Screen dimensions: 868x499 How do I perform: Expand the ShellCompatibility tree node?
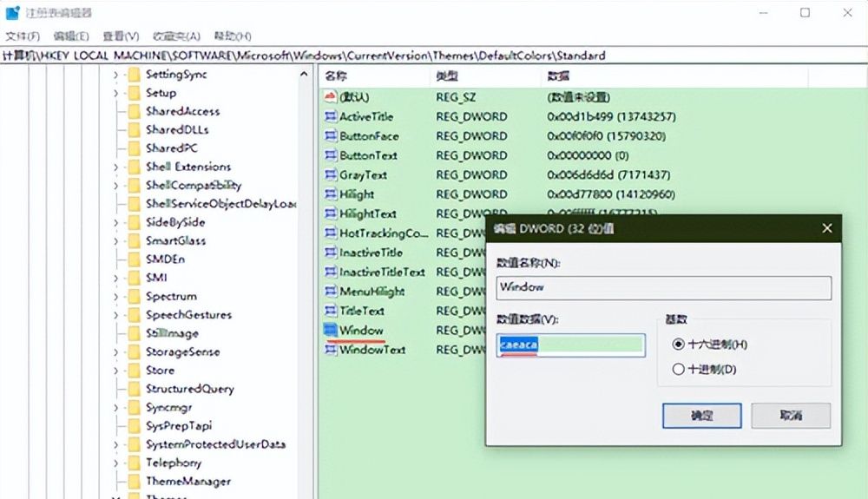pos(115,186)
